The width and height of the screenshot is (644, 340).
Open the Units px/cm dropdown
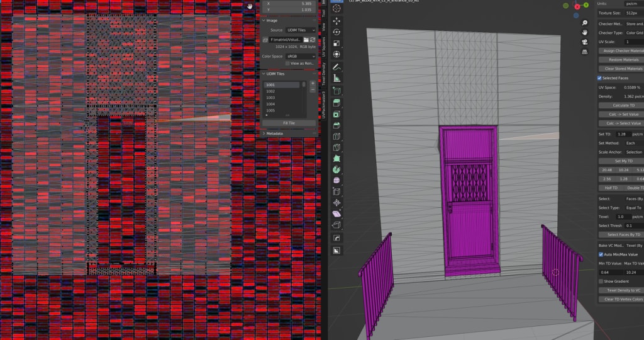point(634,4)
